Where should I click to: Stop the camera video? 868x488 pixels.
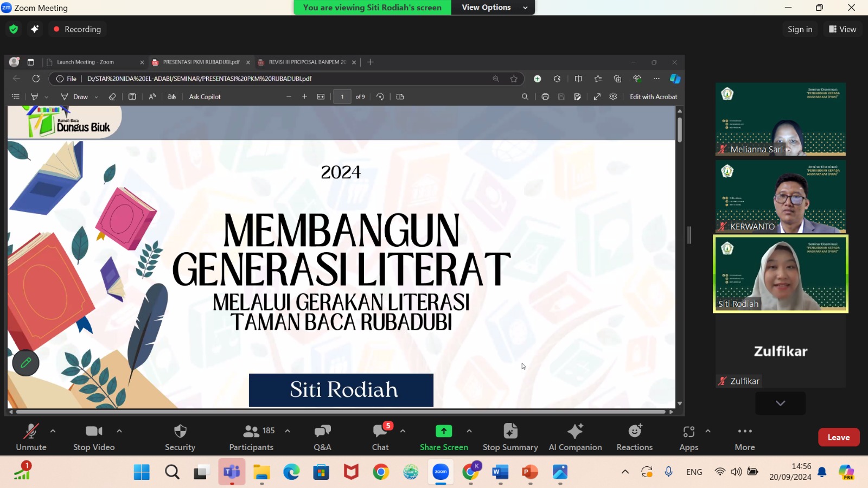pos(94,437)
